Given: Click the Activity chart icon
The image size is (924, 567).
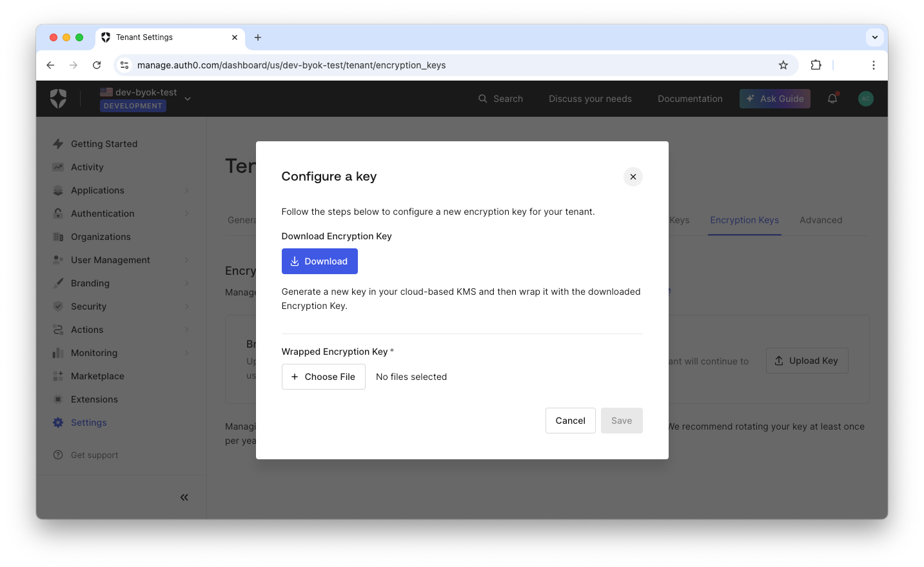Looking at the screenshot, I should [x=58, y=167].
